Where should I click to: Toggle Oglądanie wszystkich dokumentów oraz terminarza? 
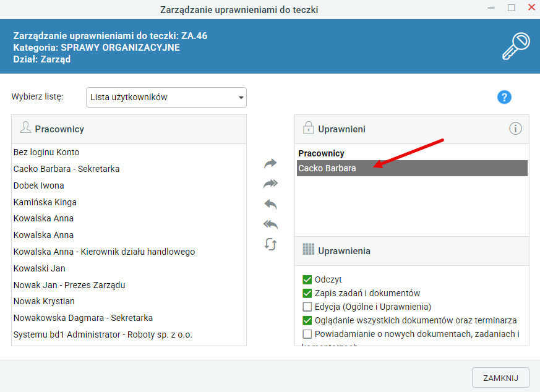coord(307,320)
